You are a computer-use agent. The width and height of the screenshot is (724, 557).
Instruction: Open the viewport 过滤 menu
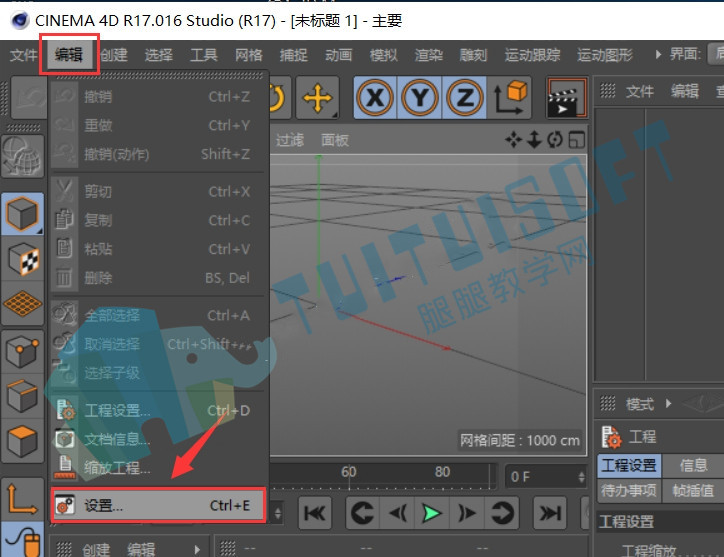coord(290,139)
